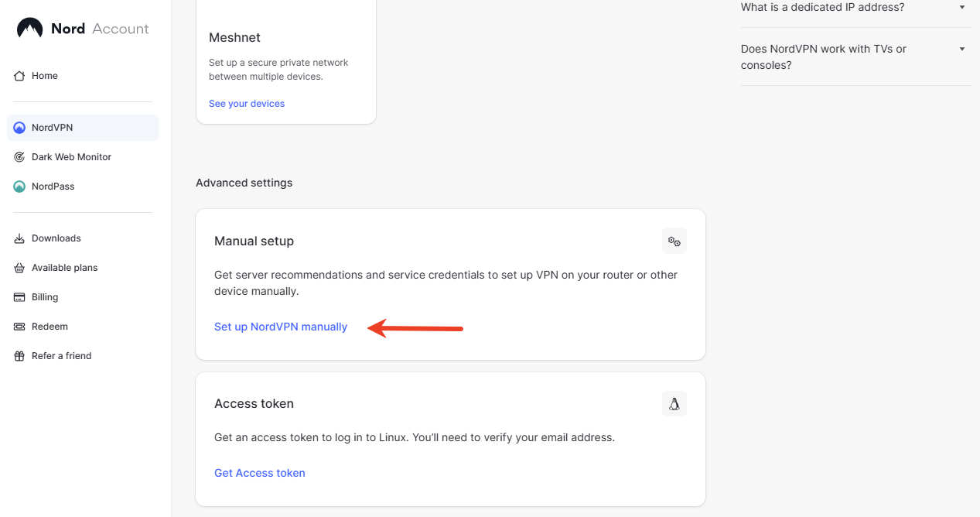Click the Linux access token description text
The width and height of the screenshot is (980, 517).
[415, 437]
